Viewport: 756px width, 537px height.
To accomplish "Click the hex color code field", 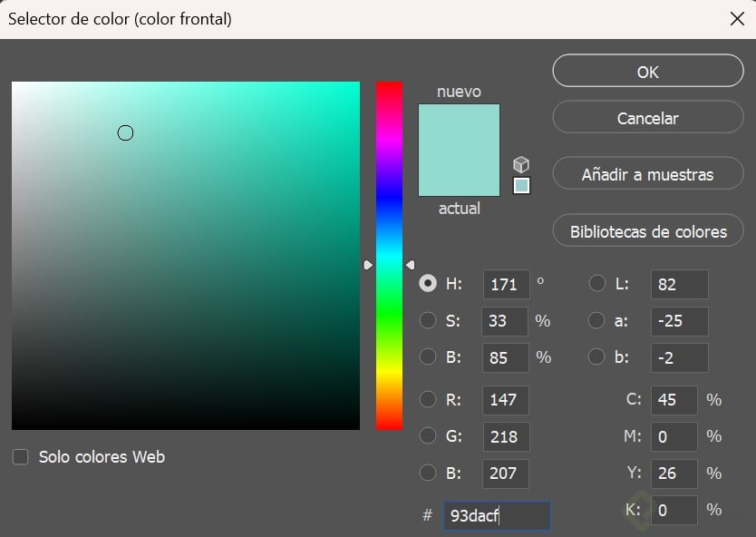I will [x=496, y=516].
